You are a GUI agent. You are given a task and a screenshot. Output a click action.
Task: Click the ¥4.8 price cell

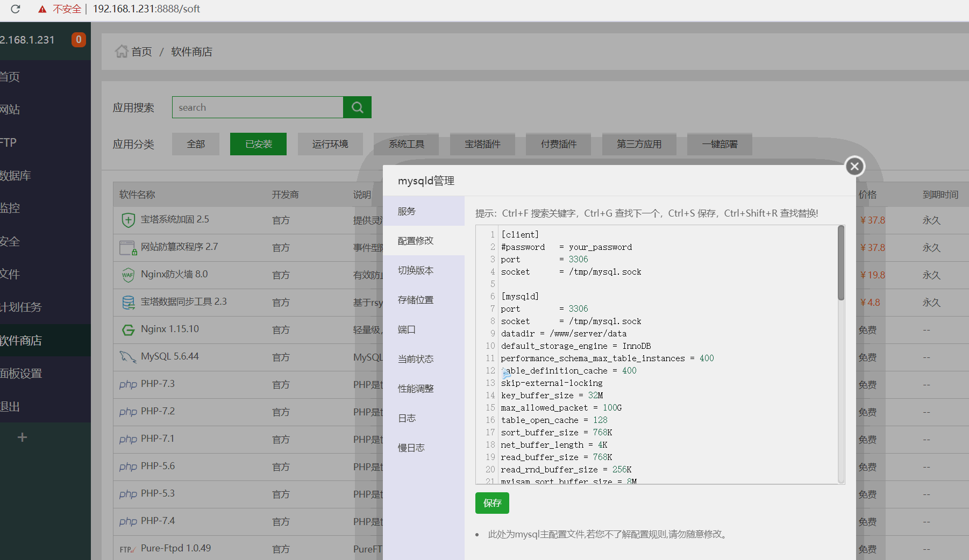click(870, 303)
